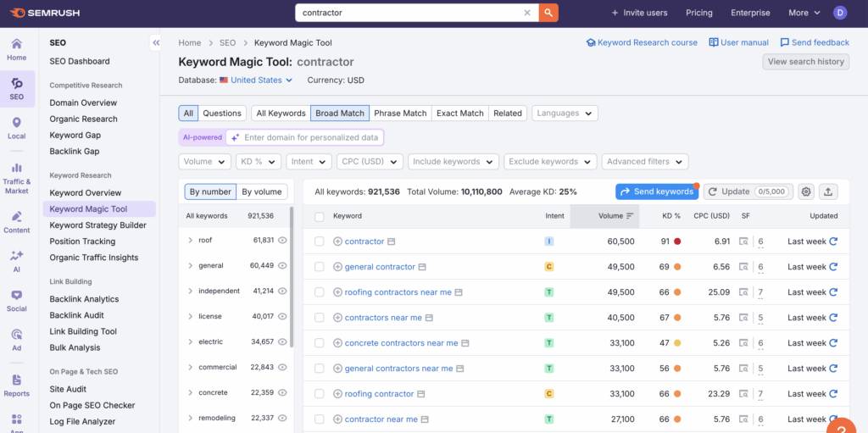The height and width of the screenshot is (433, 868).
Task: Click the Send feedback link
Action: click(x=815, y=42)
